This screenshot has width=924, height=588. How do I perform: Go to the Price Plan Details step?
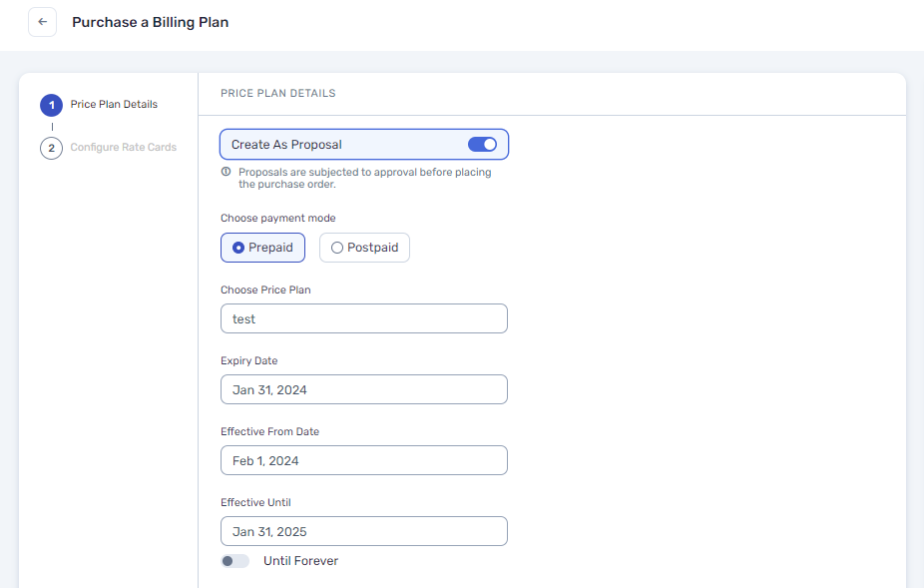[114, 104]
